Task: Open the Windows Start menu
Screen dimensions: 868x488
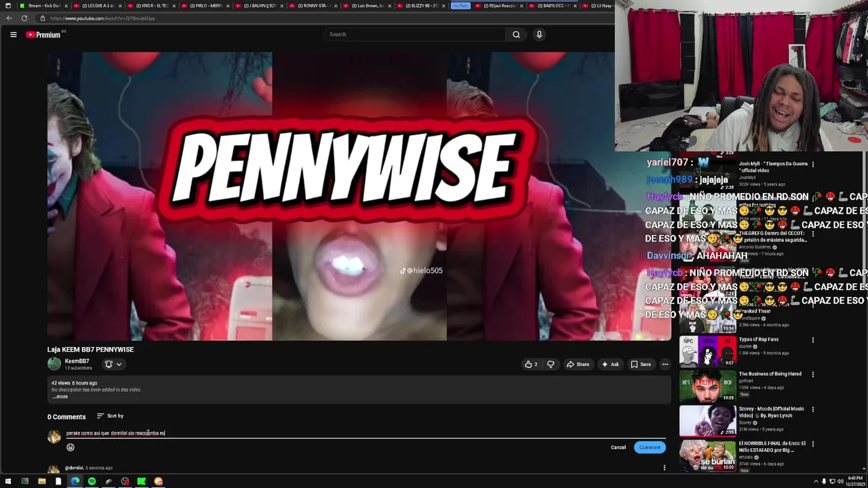Action: (x=7, y=481)
